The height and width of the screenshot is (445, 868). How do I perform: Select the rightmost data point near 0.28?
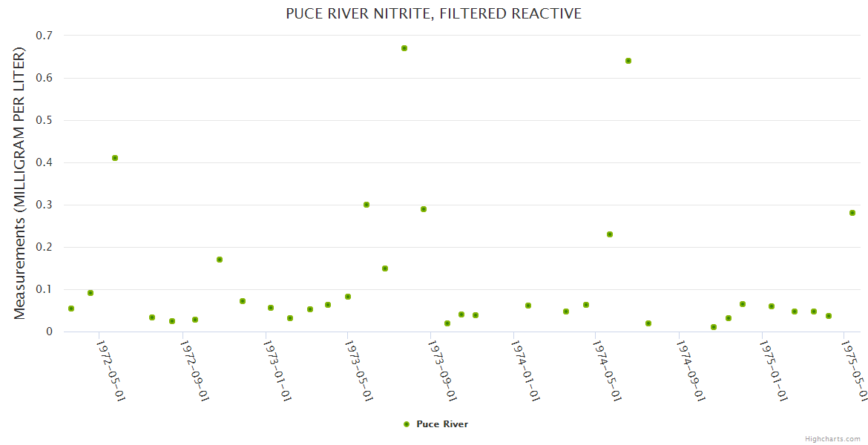click(x=852, y=213)
